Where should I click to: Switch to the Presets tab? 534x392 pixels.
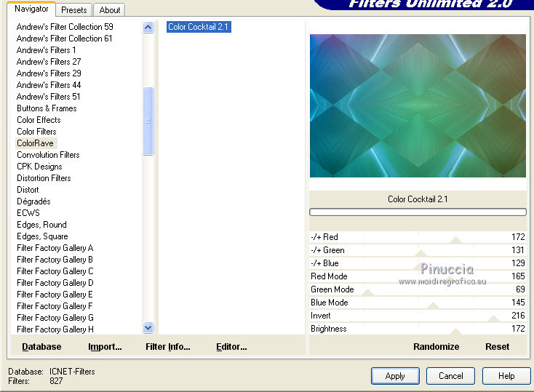[x=74, y=10]
